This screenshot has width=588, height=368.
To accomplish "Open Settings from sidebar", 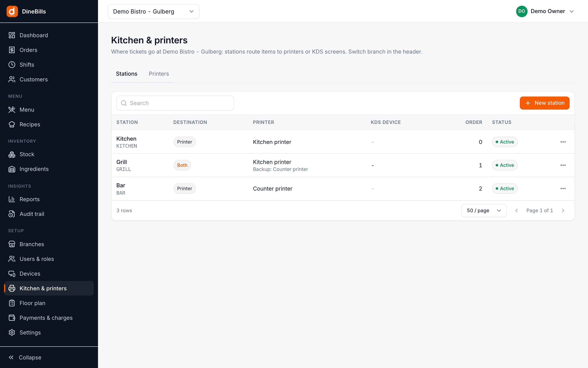I will click(x=49, y=332).
